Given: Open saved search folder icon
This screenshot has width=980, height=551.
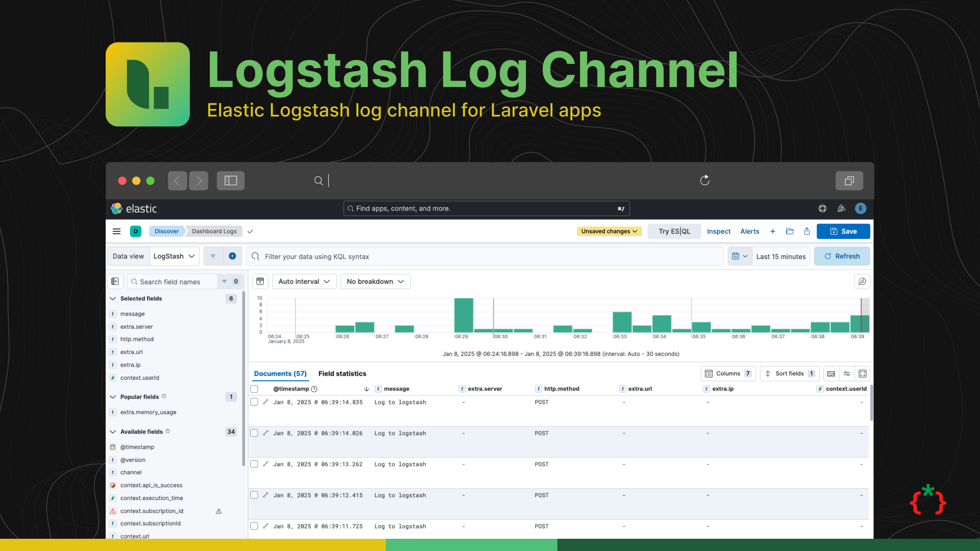Looking at the screenshot, I should click(x=789, y=231).
